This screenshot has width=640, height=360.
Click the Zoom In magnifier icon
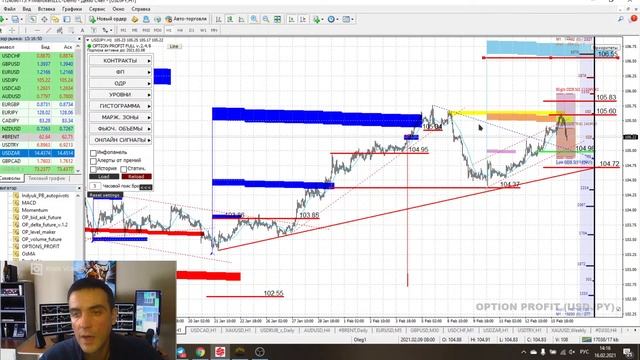coord(254,19)
